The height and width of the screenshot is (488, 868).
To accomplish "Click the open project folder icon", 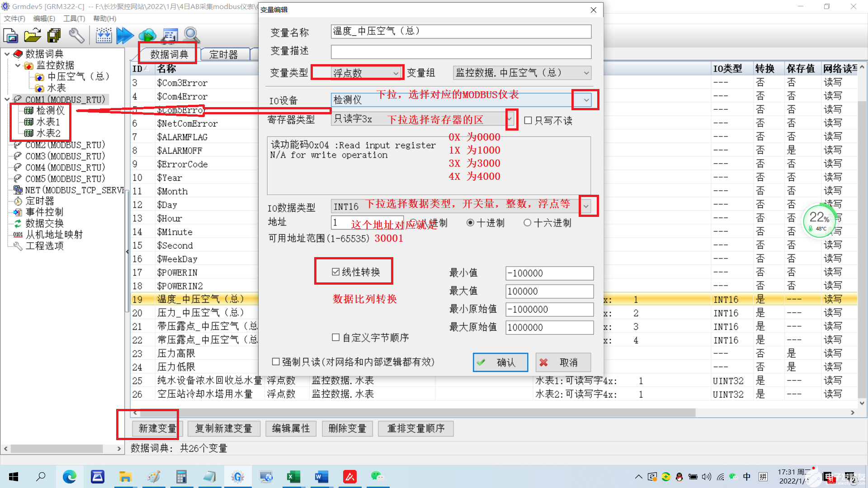I will [33, 35].
